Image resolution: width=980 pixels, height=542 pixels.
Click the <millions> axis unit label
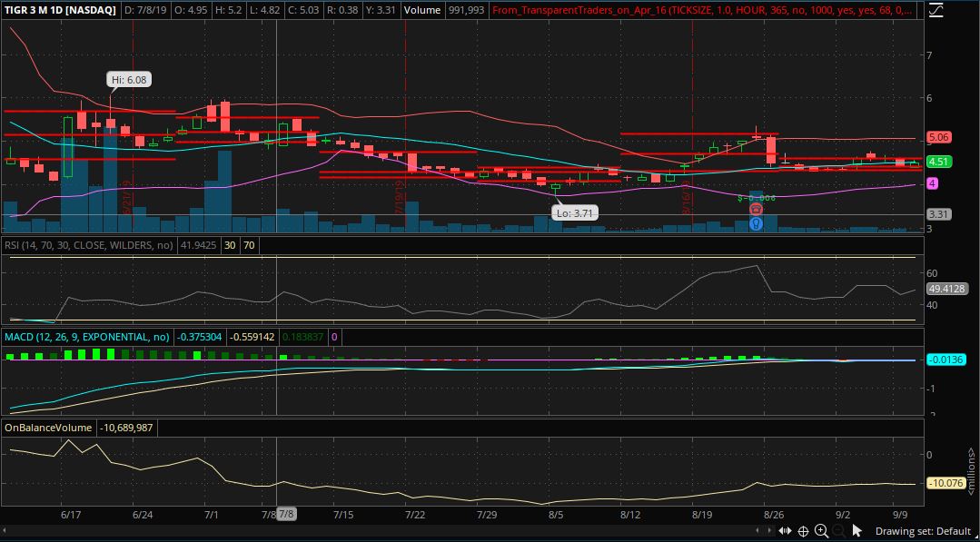[x=971, y=471]
